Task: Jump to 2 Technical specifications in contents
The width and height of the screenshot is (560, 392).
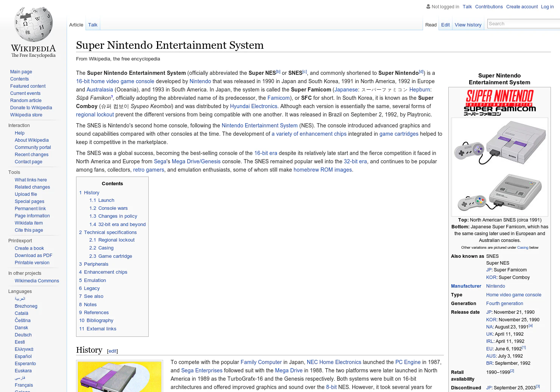Action: pos(108,232)
